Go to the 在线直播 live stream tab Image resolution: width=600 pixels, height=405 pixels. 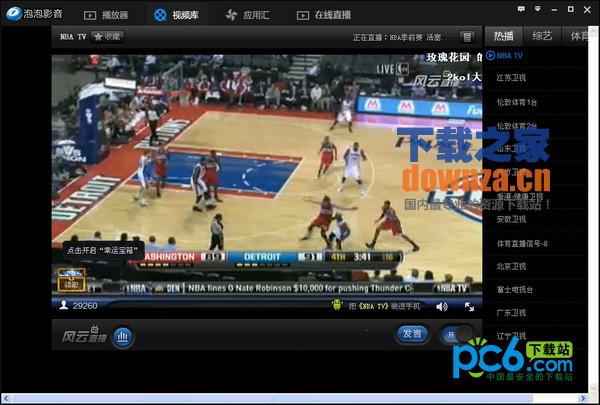[x=324, y=15]
